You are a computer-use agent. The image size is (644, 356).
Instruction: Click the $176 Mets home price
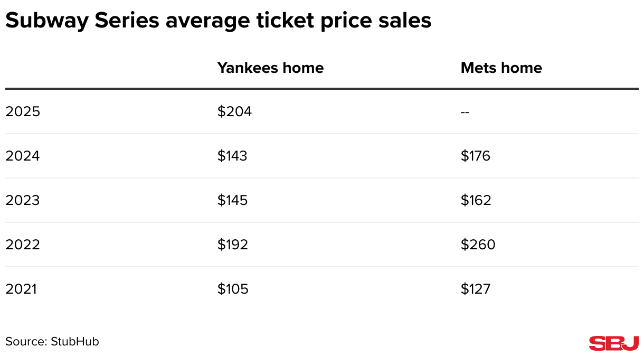point(476,156)
